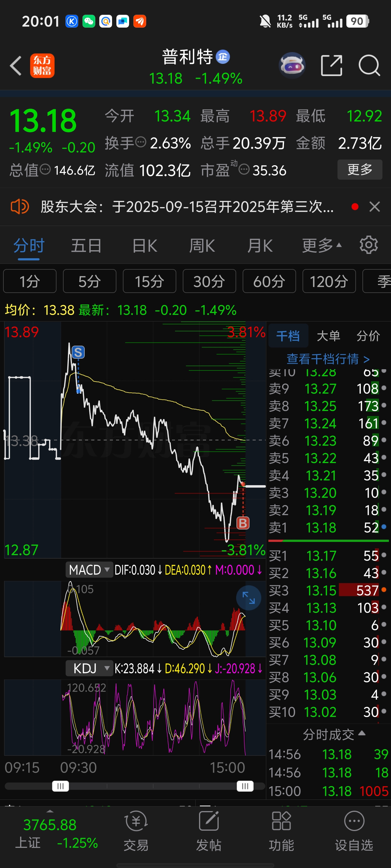Open the search magnifier icon

click(x=369, y=65)
